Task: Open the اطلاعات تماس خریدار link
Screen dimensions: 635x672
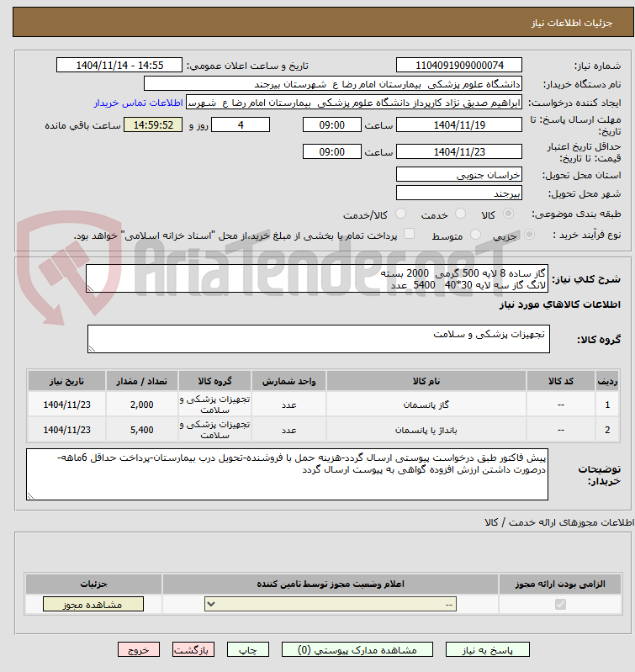Action: click(x=139, y=103)
